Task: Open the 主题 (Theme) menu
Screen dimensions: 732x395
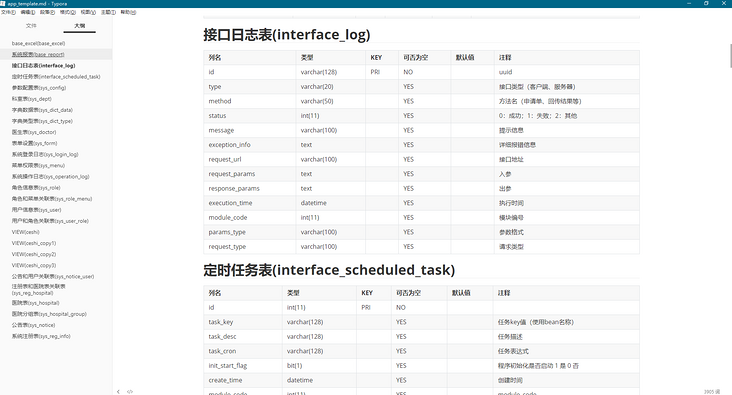Action: click(108, 12)
